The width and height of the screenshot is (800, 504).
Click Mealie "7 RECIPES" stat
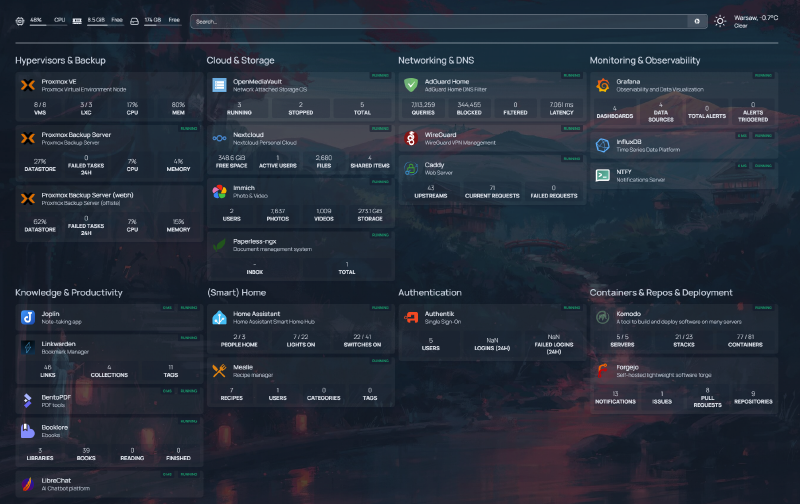[232, 394]
